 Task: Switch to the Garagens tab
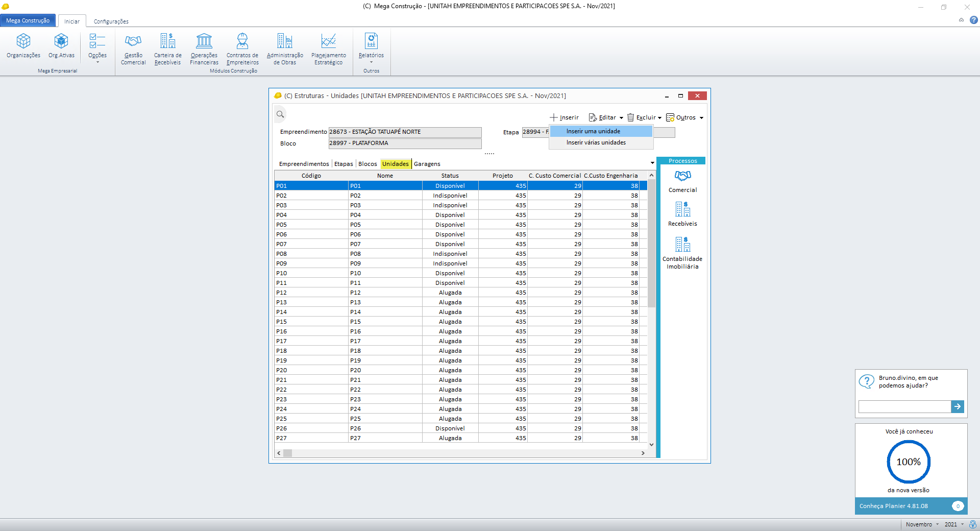pyautogui.click(x=427, y=164)
